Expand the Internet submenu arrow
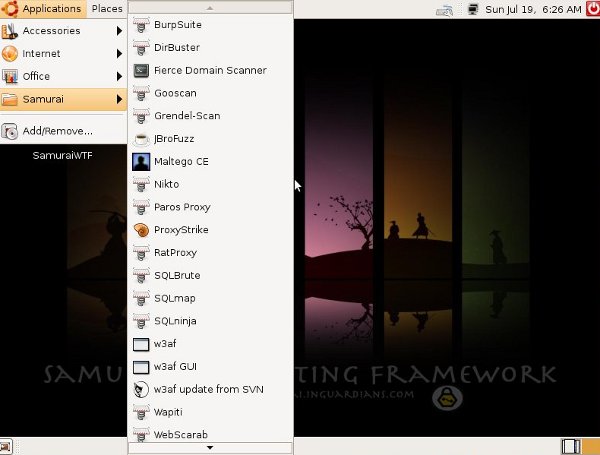Screen dimensions: 600x455 click(119, 54)
